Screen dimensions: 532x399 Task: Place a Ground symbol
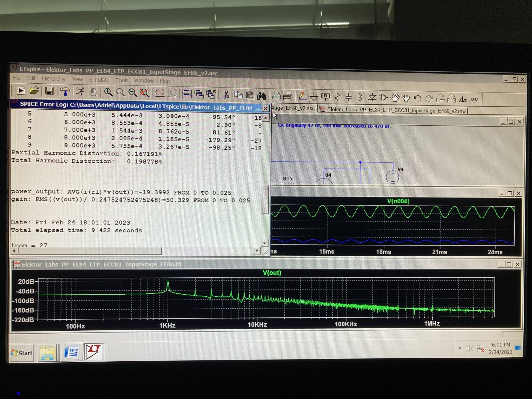[314, 97]
